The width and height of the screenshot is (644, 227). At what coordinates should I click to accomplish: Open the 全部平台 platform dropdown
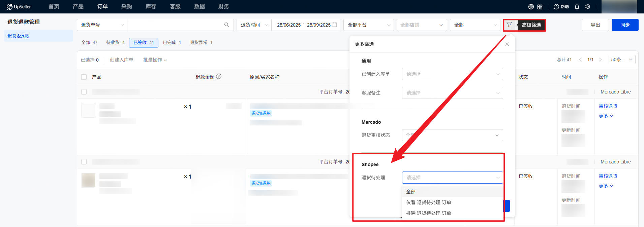[x=368, y=25]
